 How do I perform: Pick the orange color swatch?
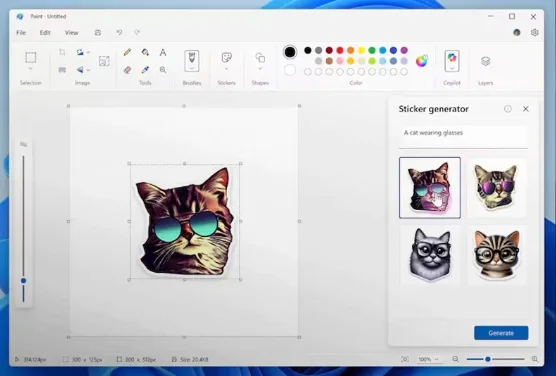click(351, 50)
